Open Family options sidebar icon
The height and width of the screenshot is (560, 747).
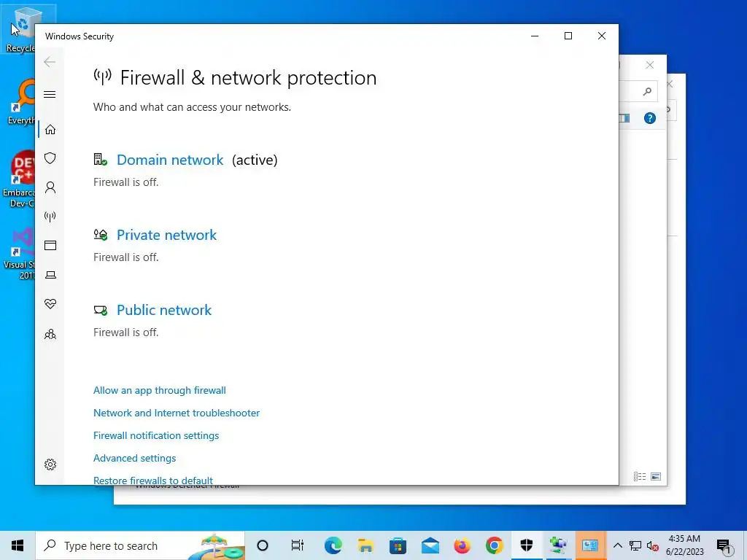(x=50, y=334)
